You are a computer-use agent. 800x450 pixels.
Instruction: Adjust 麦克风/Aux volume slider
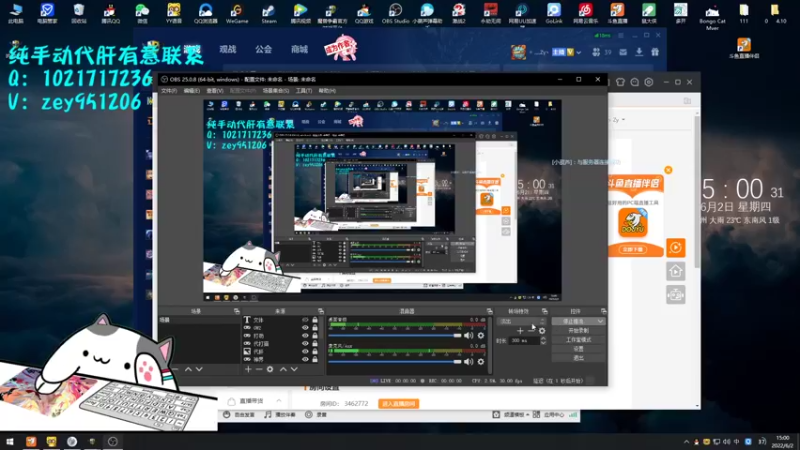(x=395, y=362)
